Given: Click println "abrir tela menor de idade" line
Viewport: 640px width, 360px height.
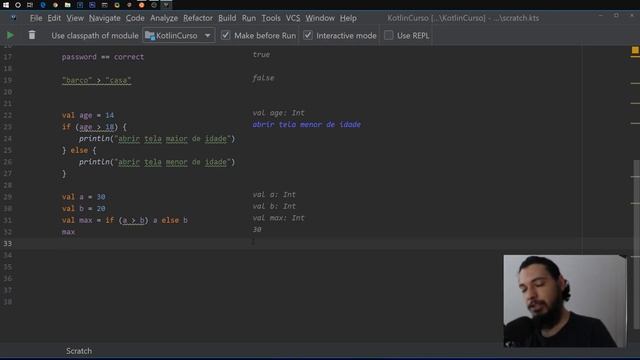Looking at the screenshot, I should tap(157, 162).
